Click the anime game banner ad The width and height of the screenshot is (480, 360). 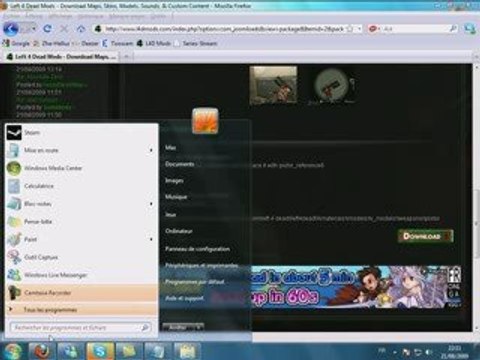tap(356, 287)
